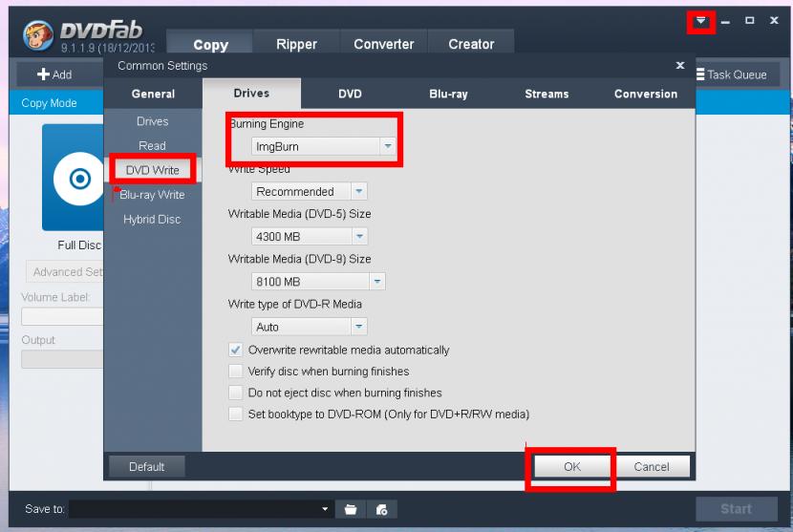This screenshot has height=532, width=793.
Task: Enable Do not eject disc when burning finishes
Action: [235, 393]
